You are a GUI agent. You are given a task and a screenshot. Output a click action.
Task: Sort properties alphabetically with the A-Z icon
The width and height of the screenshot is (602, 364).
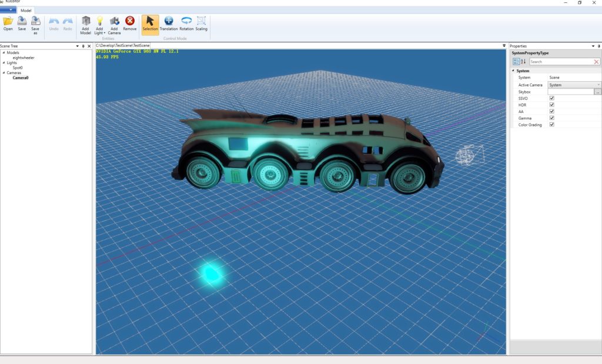523,62
